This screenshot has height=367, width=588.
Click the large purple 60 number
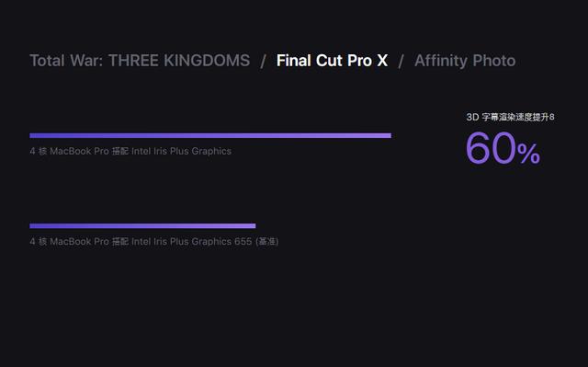click(x=491, y=148)
